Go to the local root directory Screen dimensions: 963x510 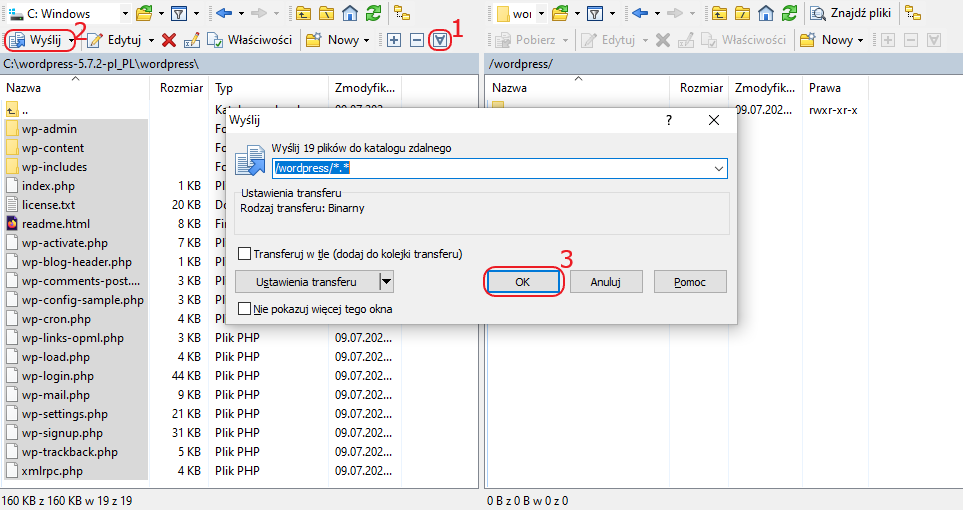click(327, 13)
